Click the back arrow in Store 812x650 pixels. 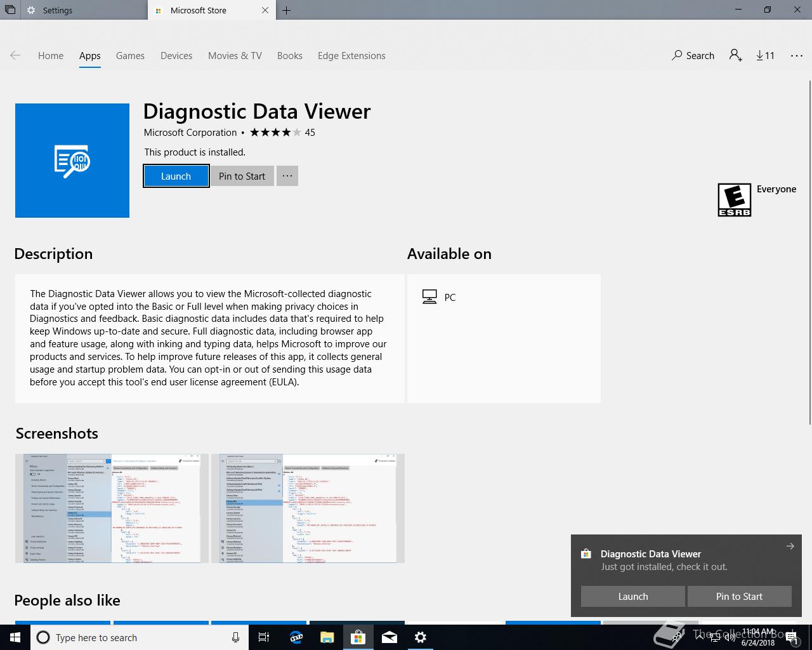tap(15, 56)
